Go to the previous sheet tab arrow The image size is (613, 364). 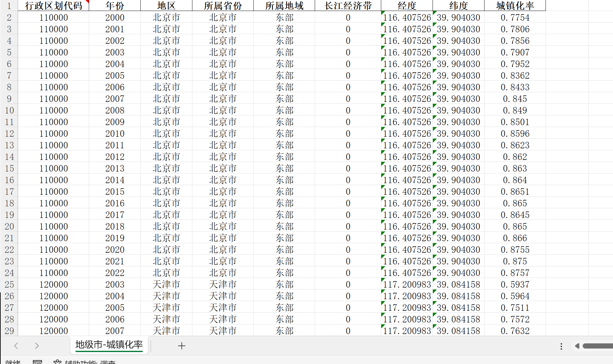coord(16,346)
